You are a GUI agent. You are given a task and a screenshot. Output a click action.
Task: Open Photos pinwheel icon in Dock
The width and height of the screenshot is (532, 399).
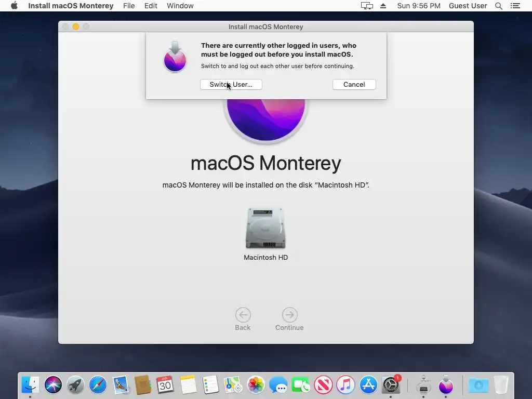tap(256, 385)
